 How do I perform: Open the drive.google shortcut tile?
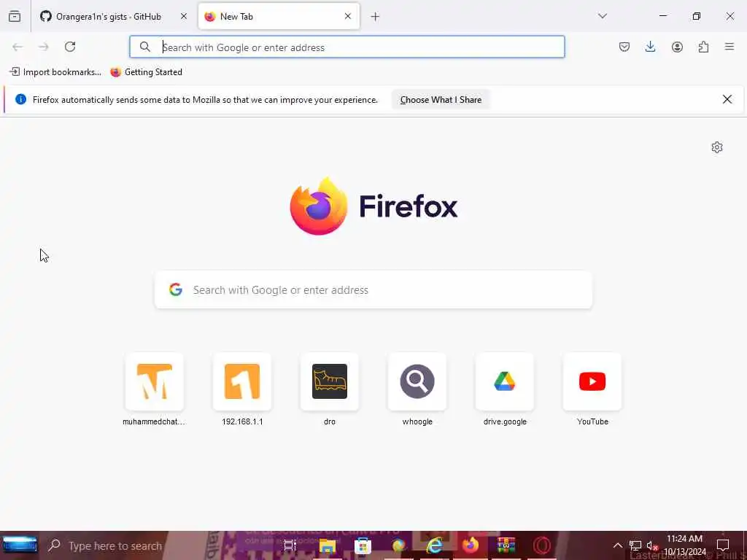pyautogui.click(x=505, y=381)
